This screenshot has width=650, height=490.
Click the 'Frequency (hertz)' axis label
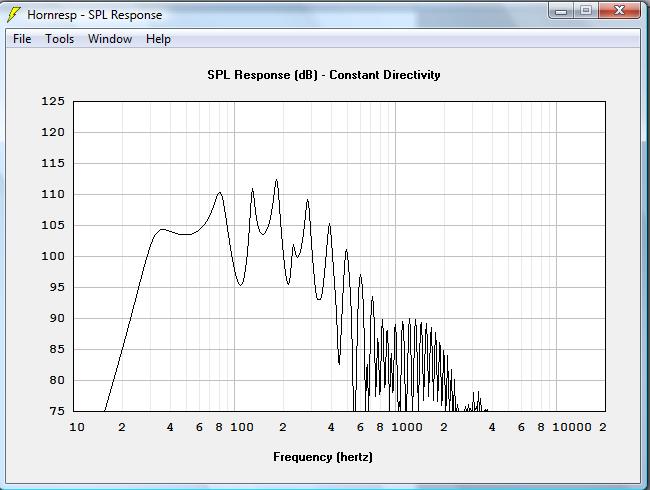coord(323,457)
